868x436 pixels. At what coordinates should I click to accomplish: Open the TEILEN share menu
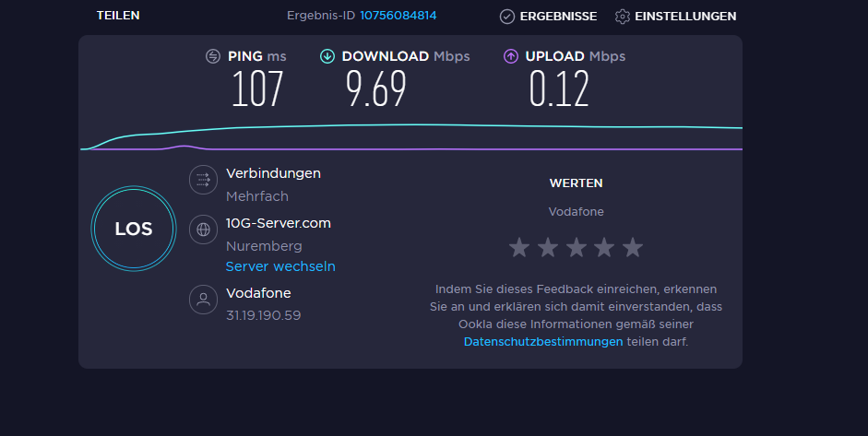click(x=118, y=16)
